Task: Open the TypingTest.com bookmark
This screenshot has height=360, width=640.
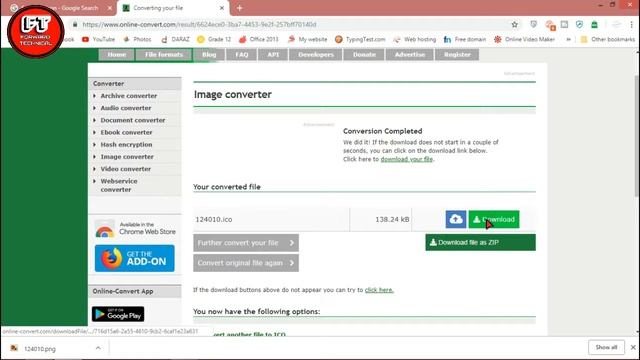Action: [x=360, y=39]
